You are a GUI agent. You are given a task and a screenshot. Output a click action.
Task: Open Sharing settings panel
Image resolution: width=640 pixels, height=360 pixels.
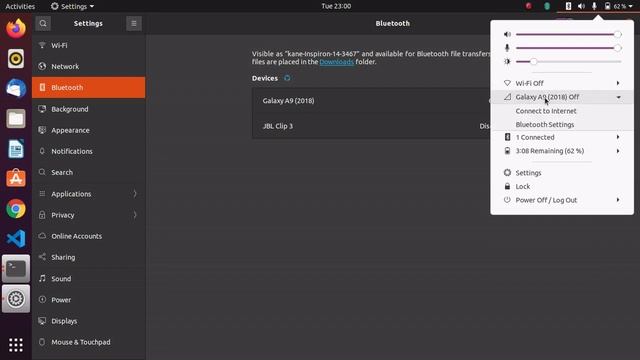point(89,257)
